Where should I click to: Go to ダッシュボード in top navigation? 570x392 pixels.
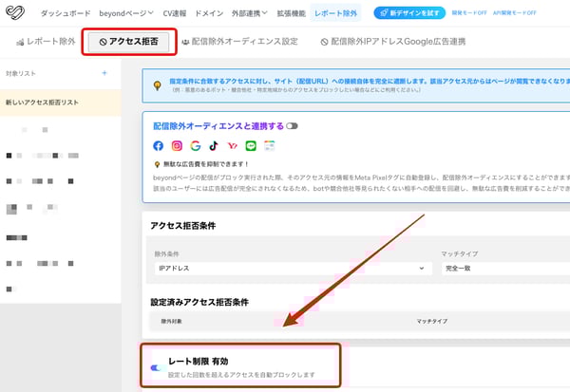pyautogui.click(x=66, y=13)
